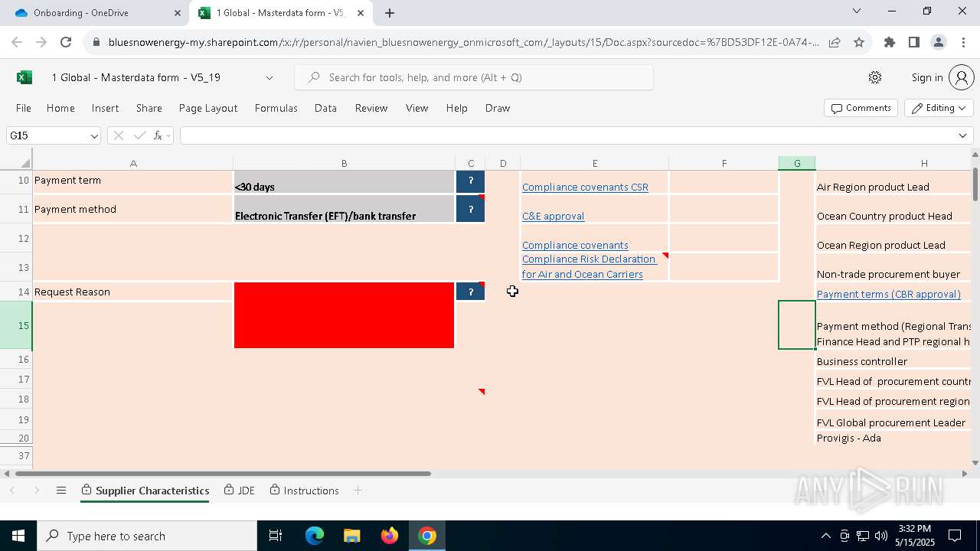The width and height of the screenshot is (980, 551).
Task: Open the Compliance covenants link in row 12
Action: (575, 245)
